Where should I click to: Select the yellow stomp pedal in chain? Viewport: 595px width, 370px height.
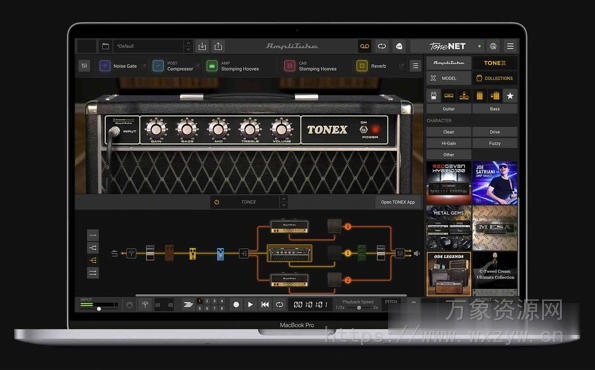click(x=193, y=253)
